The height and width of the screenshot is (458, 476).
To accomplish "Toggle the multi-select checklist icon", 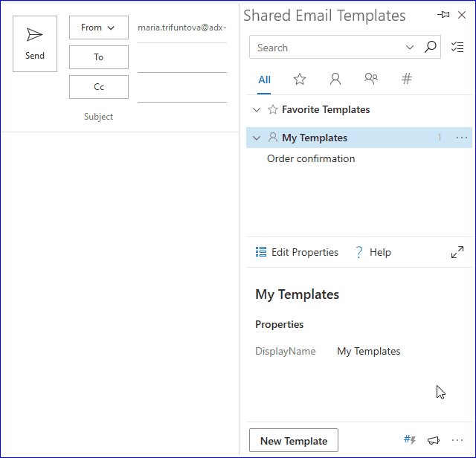I will pos(457,47).
